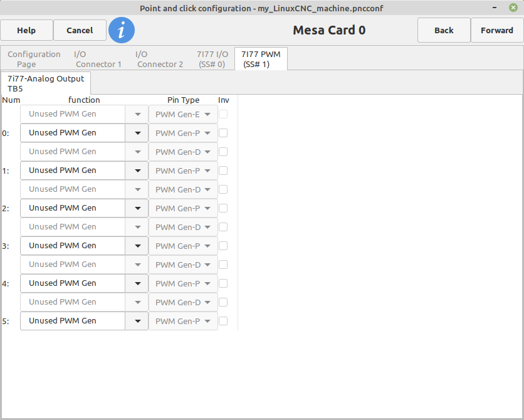Screen dimensions: 524x420
Task: Expand function dropdown arrow for row 0
Action: tap(137, 133)
